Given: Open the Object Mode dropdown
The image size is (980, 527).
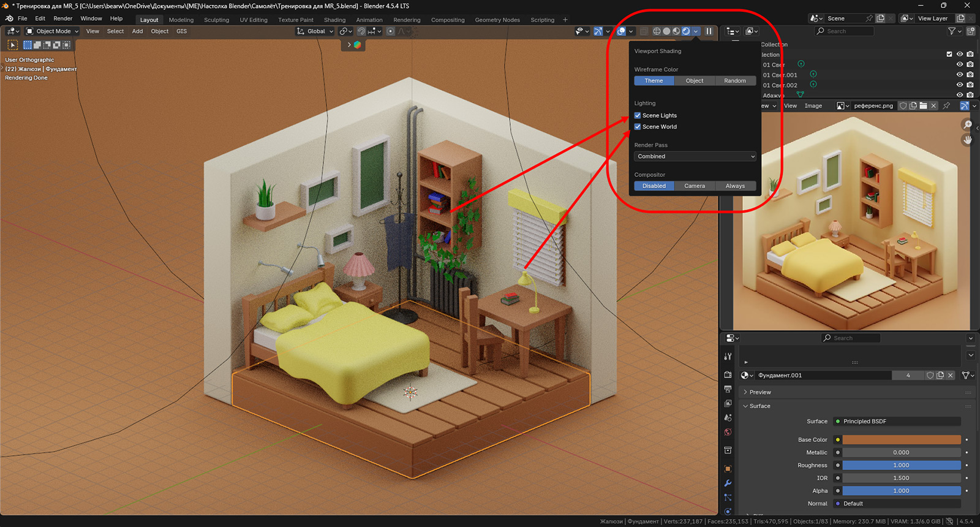Looking at the screenshot, I should [53, 31].
